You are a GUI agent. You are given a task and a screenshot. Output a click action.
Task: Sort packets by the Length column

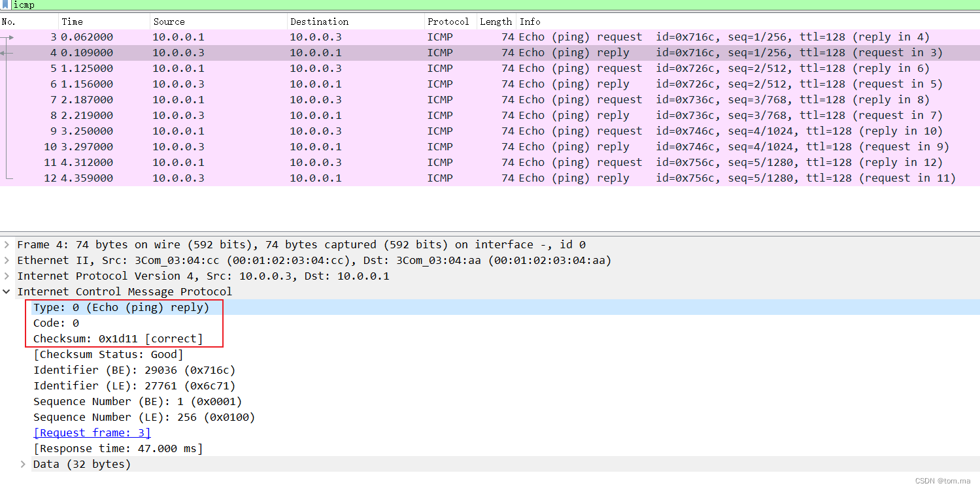pyautogui.click(x=496, y=22)
